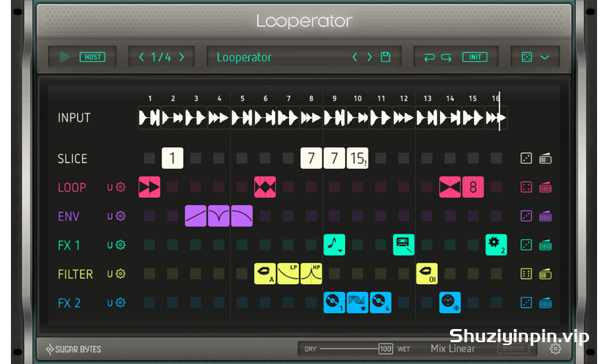Clear the FX 2 row with its eraser icon
608x364 pixels.
[545, 303]
